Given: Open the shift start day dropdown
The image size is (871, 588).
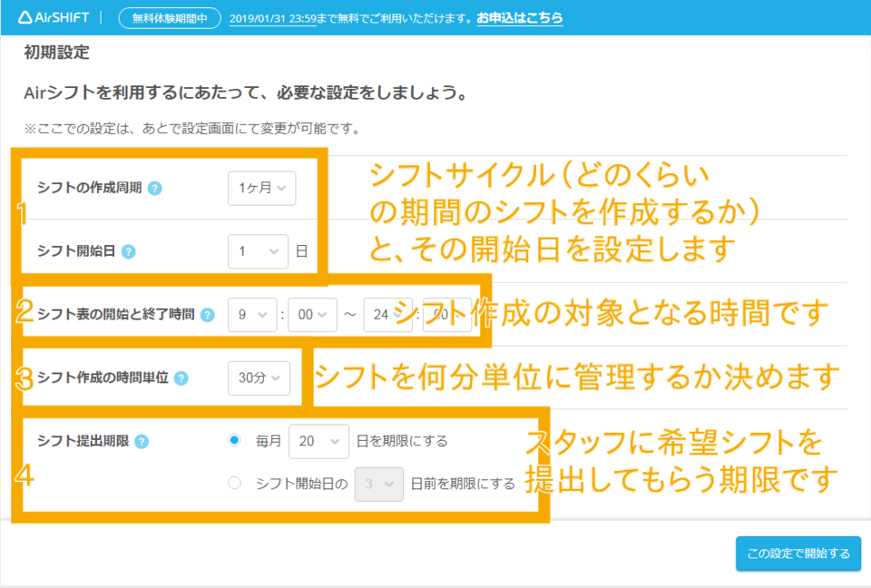Looking at the screenshot, I should (258, 251).
